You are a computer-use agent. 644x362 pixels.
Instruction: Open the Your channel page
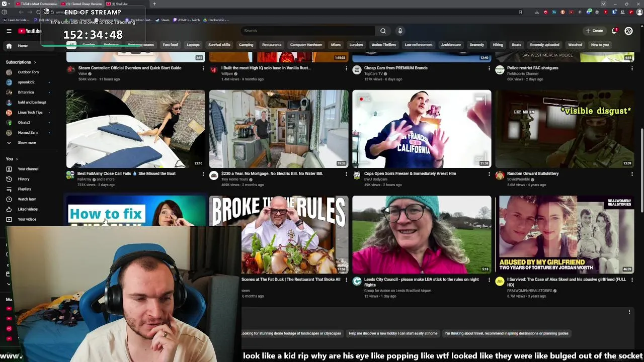tap(28, 169)
